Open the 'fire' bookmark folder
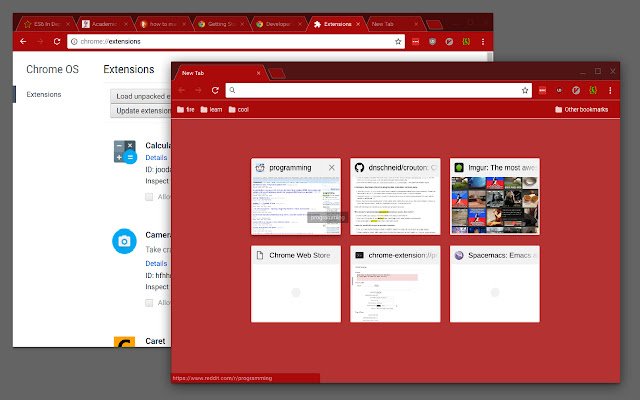Image resolution: width=640 pixels, height=400 pixels. coord(186,109)
